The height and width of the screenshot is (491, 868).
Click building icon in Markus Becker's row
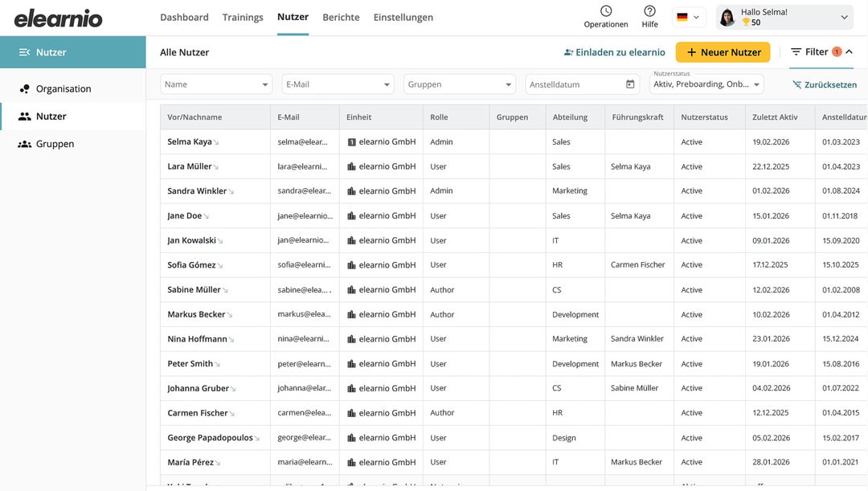tap(351, 314)
